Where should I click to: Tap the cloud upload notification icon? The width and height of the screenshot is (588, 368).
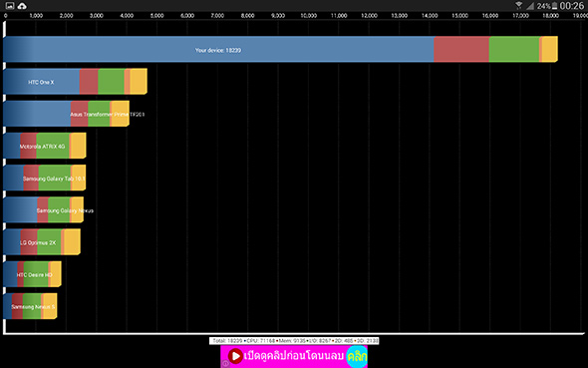click(22, 6)
